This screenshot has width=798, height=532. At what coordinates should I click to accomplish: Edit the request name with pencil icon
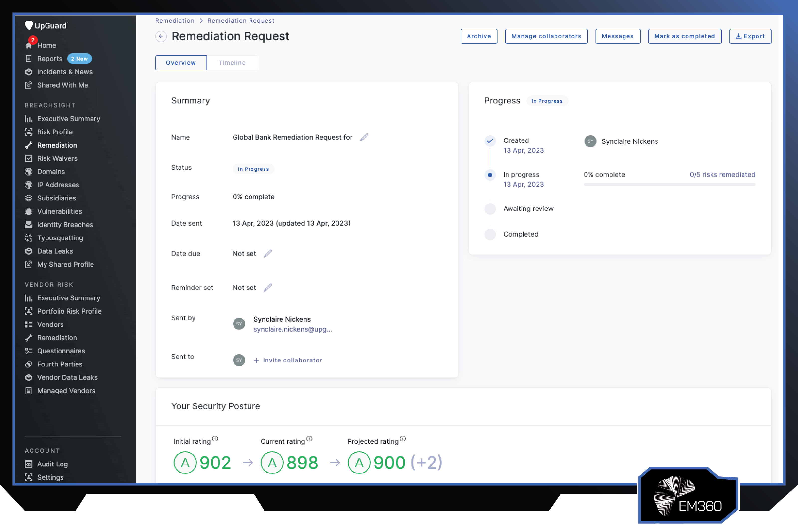tap(364, 137)
